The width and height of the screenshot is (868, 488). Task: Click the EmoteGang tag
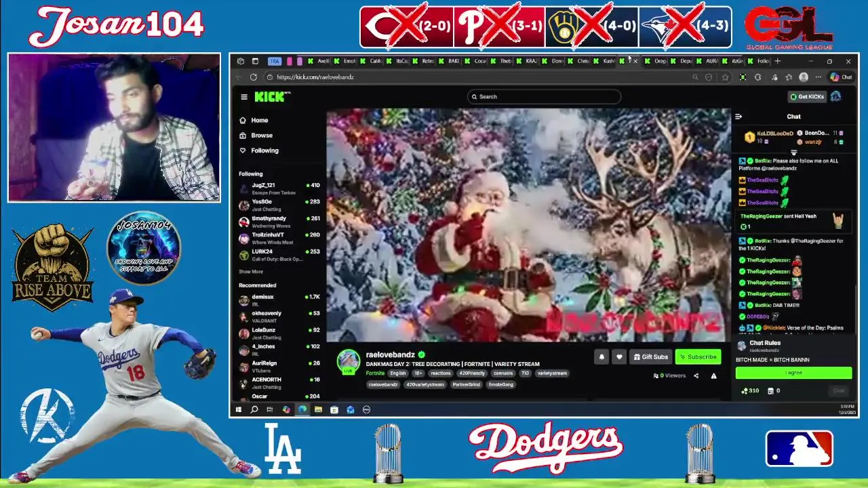[500, 384]
